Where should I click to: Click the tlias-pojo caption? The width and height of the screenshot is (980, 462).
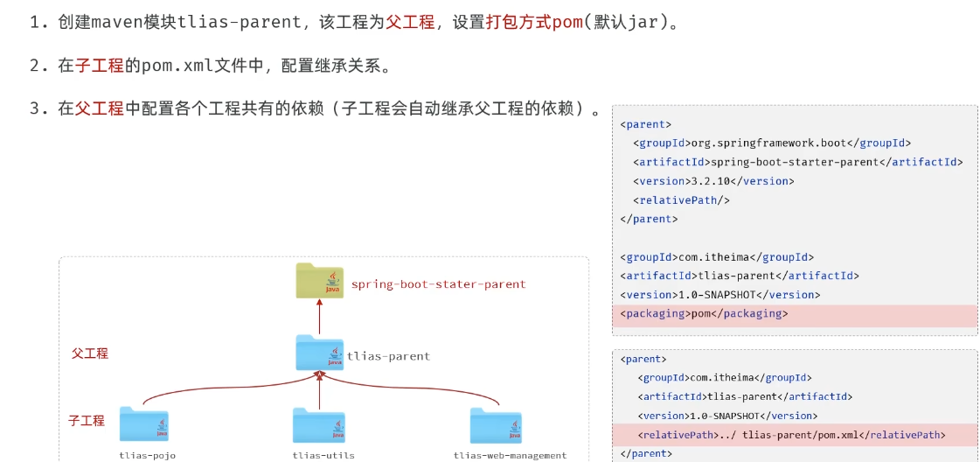pyautogui.click(x=148, y=455)
